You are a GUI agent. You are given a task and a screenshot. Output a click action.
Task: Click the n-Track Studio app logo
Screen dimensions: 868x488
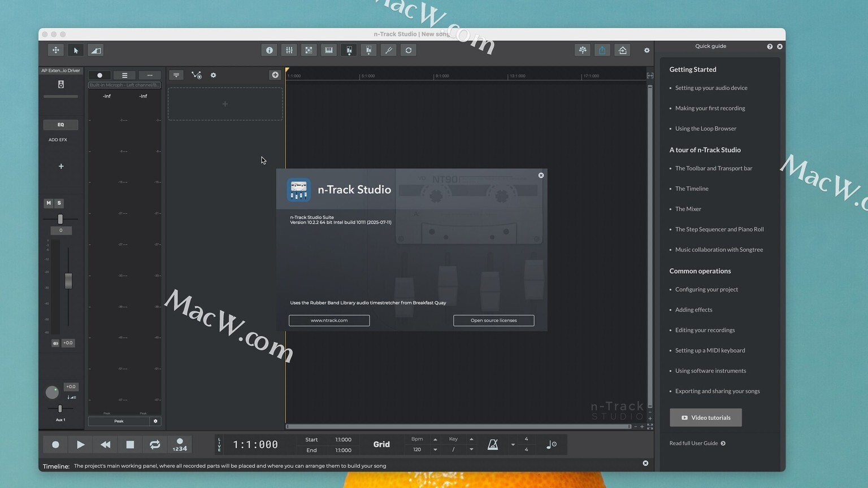pos(298,190)
